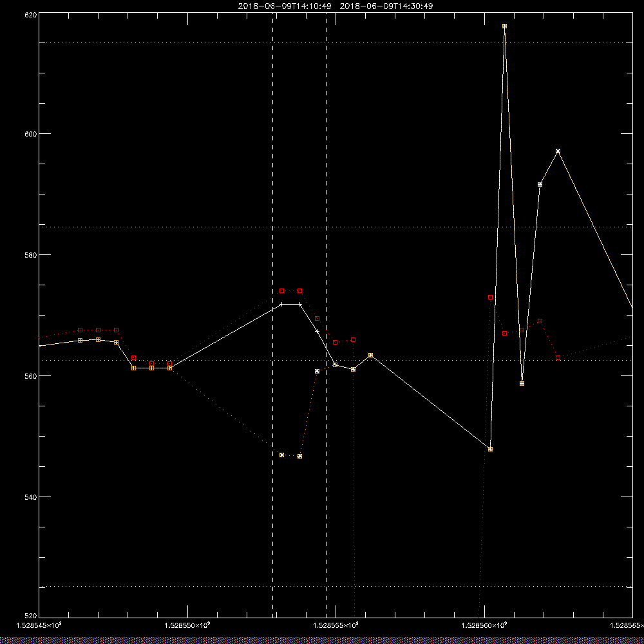This screenshot has width=644, height=644.
Task: Click the 580 label on the y-axis
Action: [x=31, y=254]
